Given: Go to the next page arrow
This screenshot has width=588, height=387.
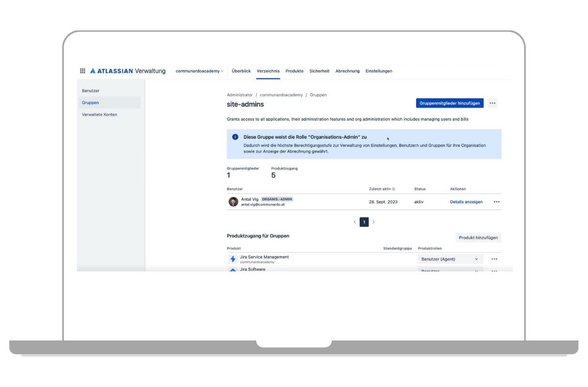Looking at the screenshot, I should point(373,222).
